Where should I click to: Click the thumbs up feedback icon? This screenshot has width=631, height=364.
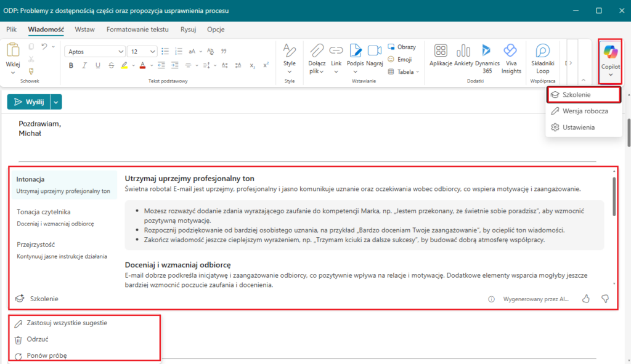586,299
